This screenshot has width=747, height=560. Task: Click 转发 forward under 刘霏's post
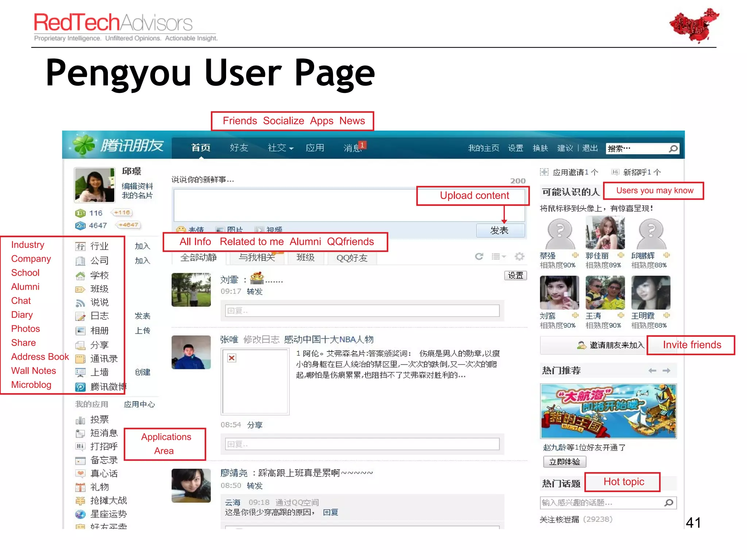[x=255, y=292]
